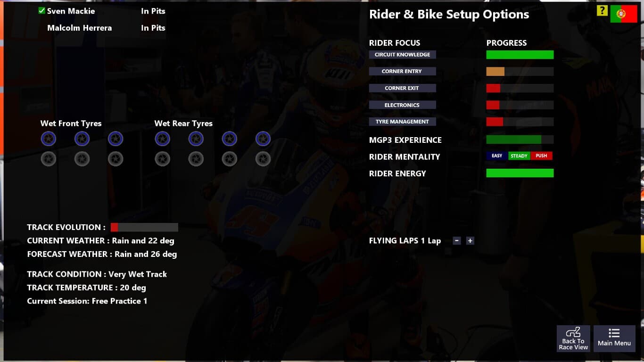The height and width of the screenshot is (362, 644).
Task: Open the Main Menu
Action: coord(614,338)
